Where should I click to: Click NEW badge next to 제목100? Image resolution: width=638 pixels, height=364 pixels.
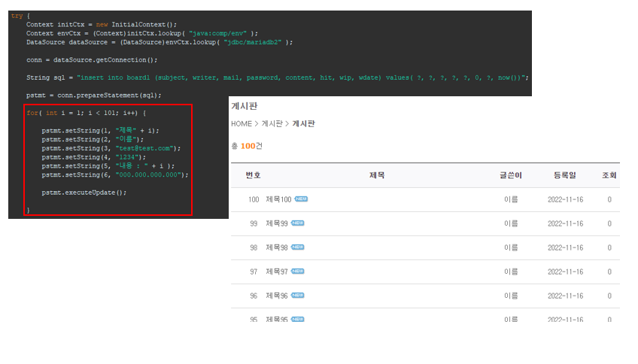[301, 199]
